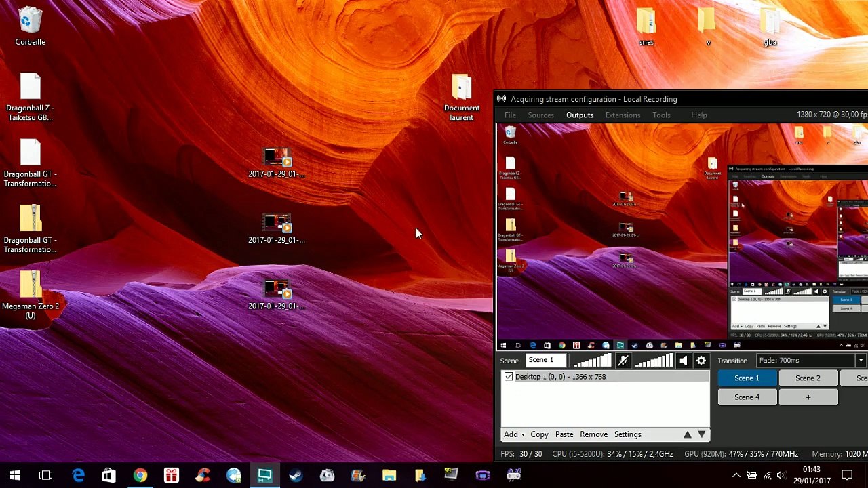Open XSplit audio settings gear icon
868x488 pixels.
click(x=701, y=361)
